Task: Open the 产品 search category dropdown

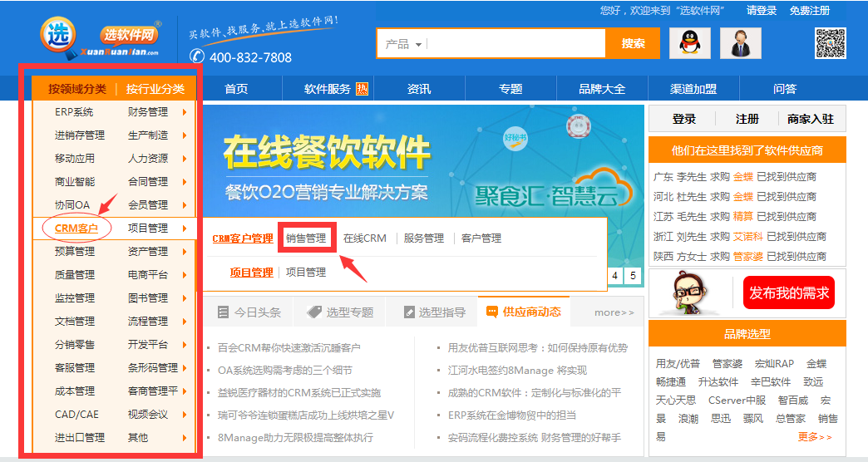Action: click(403, 44)
